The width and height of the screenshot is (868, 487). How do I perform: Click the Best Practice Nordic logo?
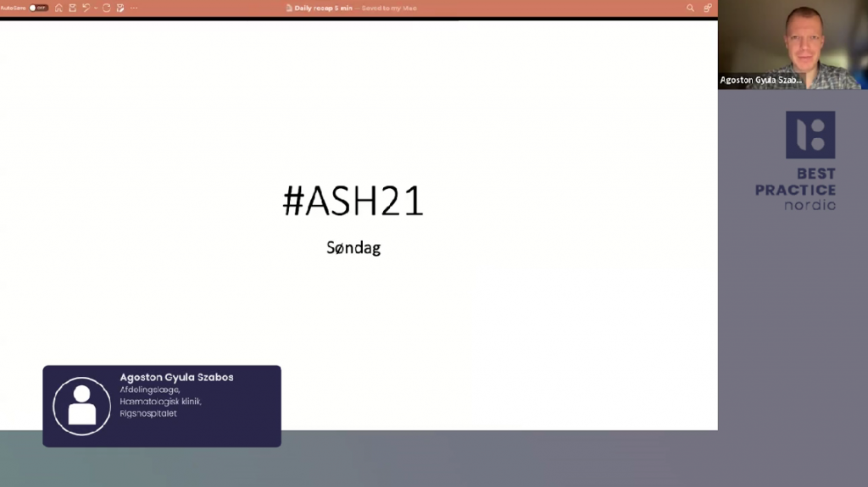tap(797, 160)
